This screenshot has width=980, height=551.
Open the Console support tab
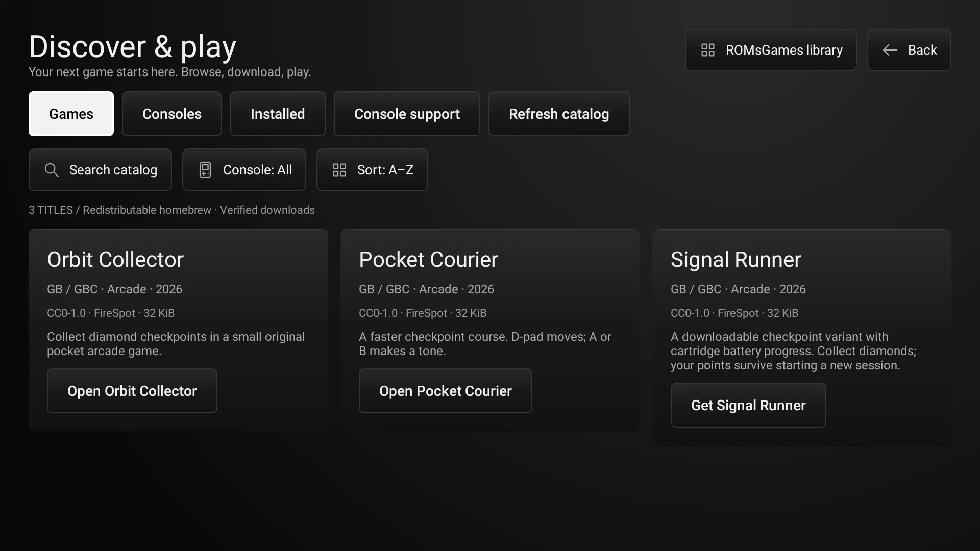click(x=407, y=114)
